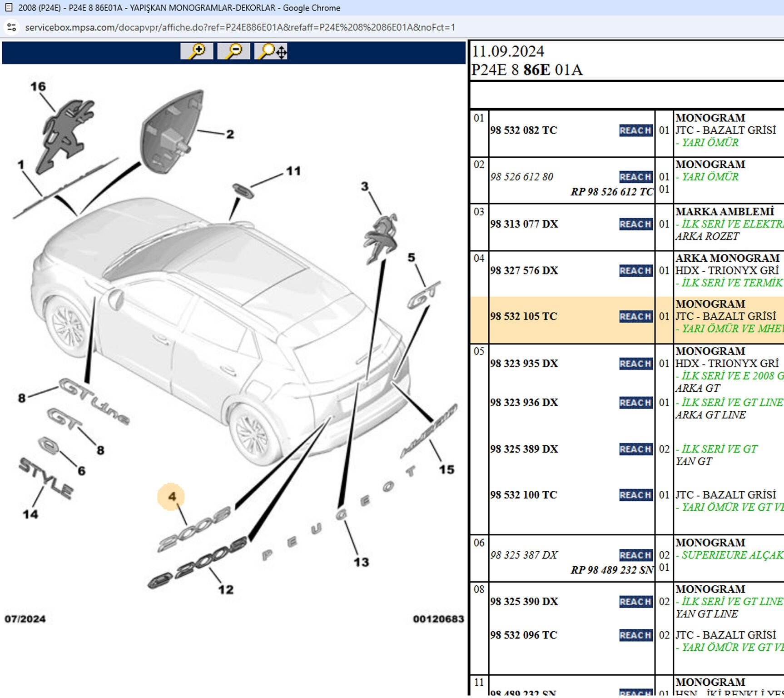Click highlighted callout 4 in the diagram
The height and width of the screenshot is (698, 784).
click(x=172, y=496)
